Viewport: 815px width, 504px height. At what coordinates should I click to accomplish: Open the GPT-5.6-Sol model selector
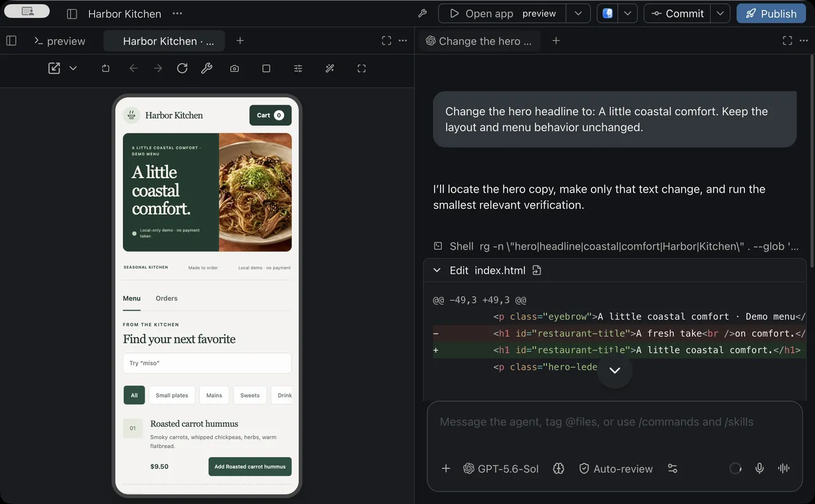pyautogui.click(x=500, y=468)
